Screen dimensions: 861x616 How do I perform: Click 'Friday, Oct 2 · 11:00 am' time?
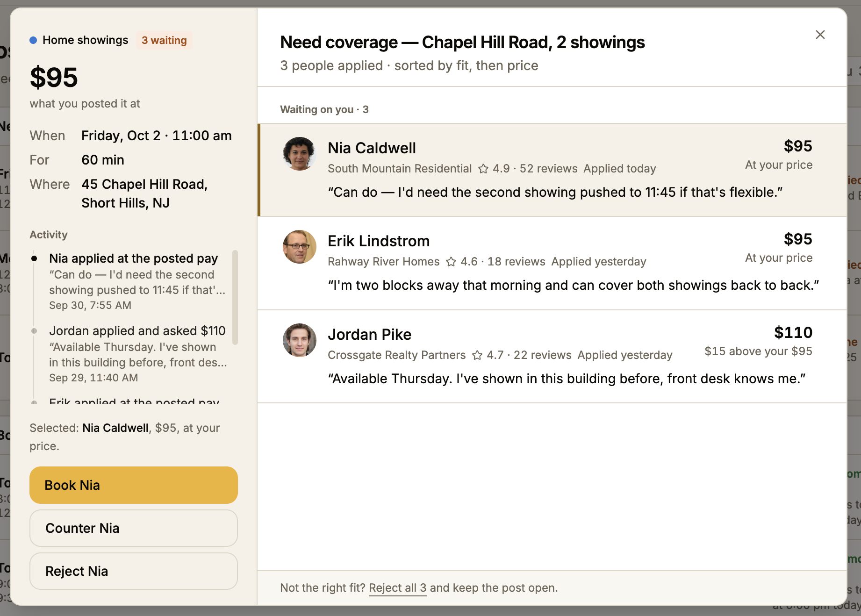pos(157,136)
